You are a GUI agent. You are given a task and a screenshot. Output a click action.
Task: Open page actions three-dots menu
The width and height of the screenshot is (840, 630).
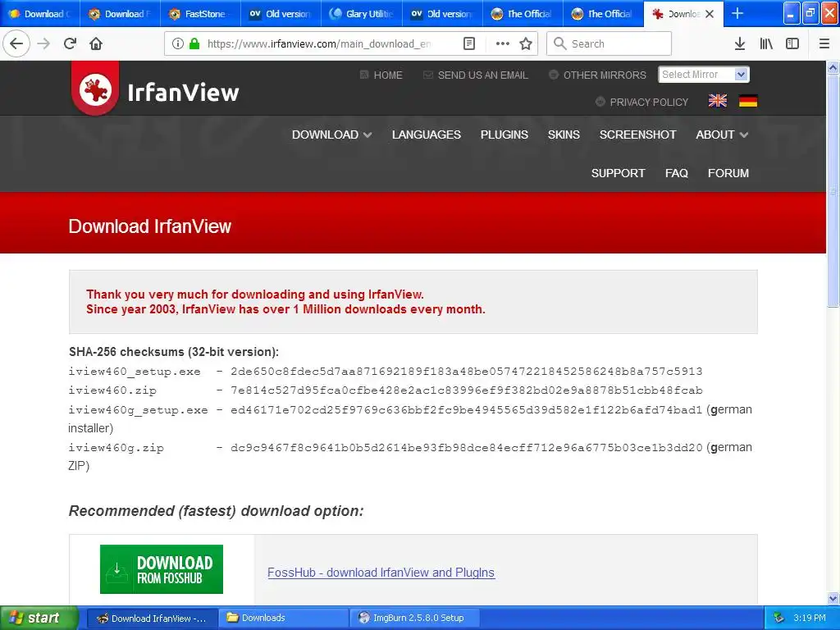503,43
